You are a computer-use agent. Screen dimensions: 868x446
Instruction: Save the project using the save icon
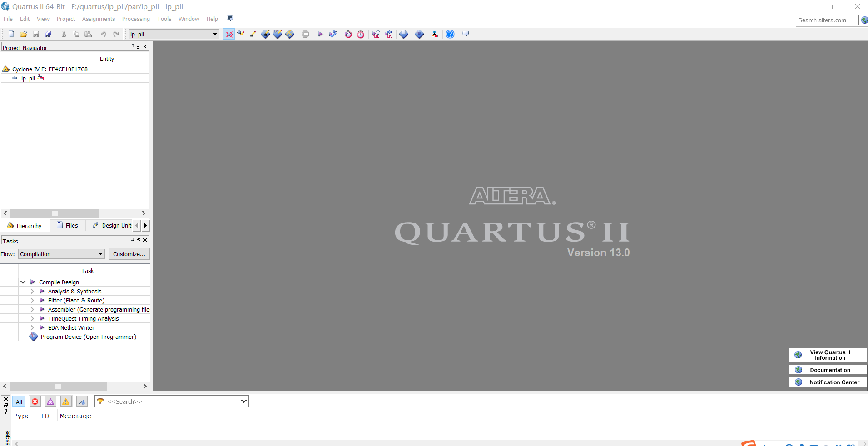35,34
